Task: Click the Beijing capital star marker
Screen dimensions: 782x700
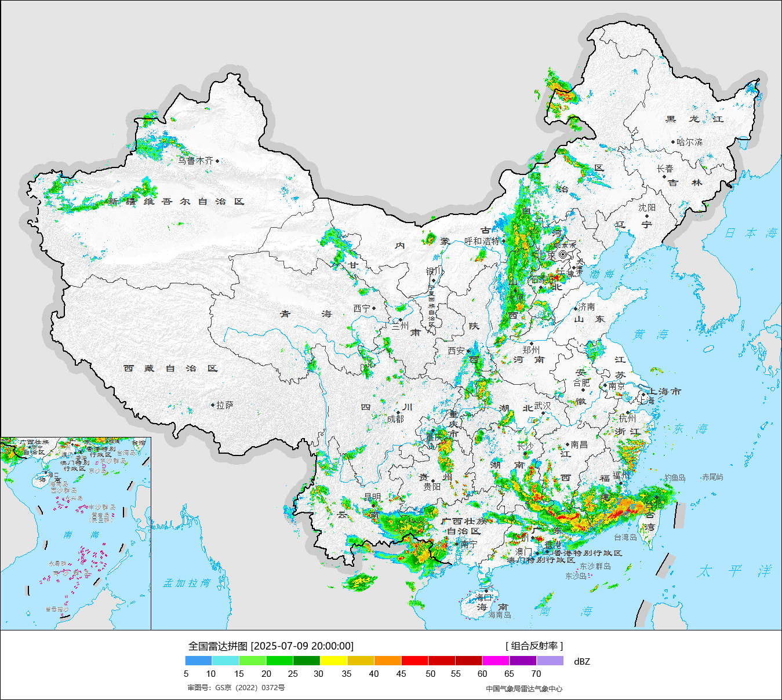Action: coord(562,254)
